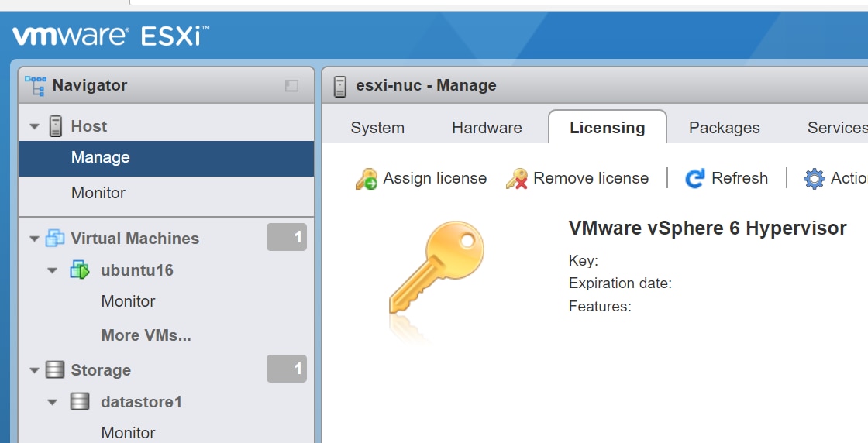This screenshot has height=443, width=868.
Task: Click the Refresh button label
Action: (739, 178)
